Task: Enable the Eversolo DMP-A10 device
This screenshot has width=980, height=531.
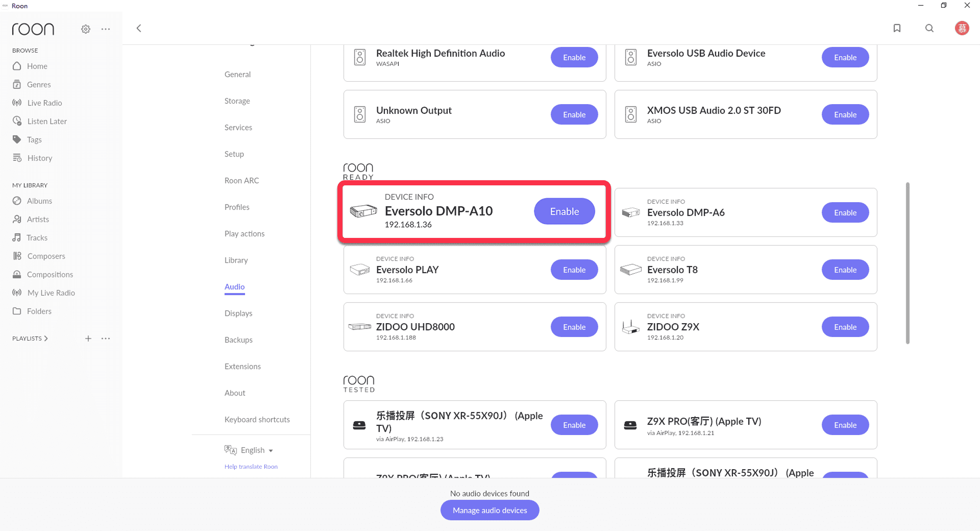Action: point(564,211)
